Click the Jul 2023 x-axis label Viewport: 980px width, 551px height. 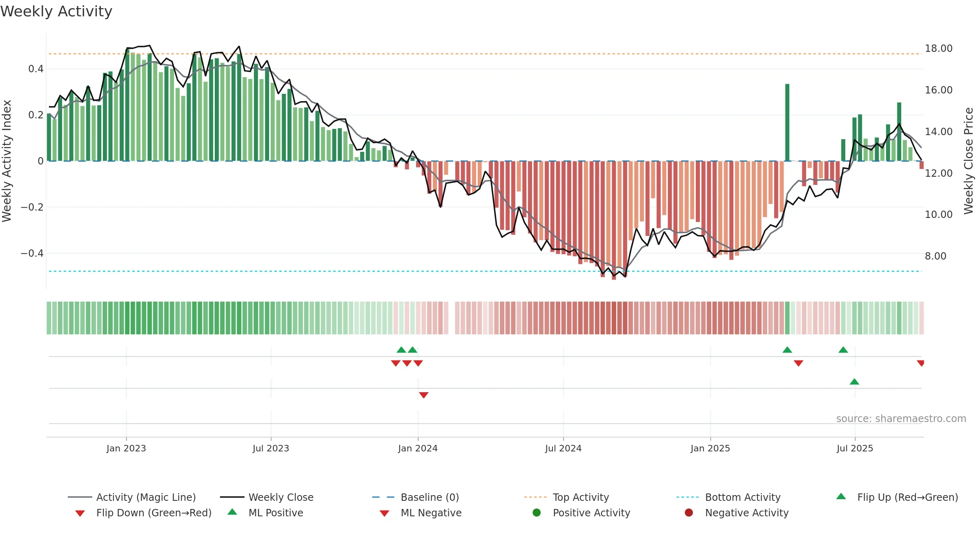271,449
